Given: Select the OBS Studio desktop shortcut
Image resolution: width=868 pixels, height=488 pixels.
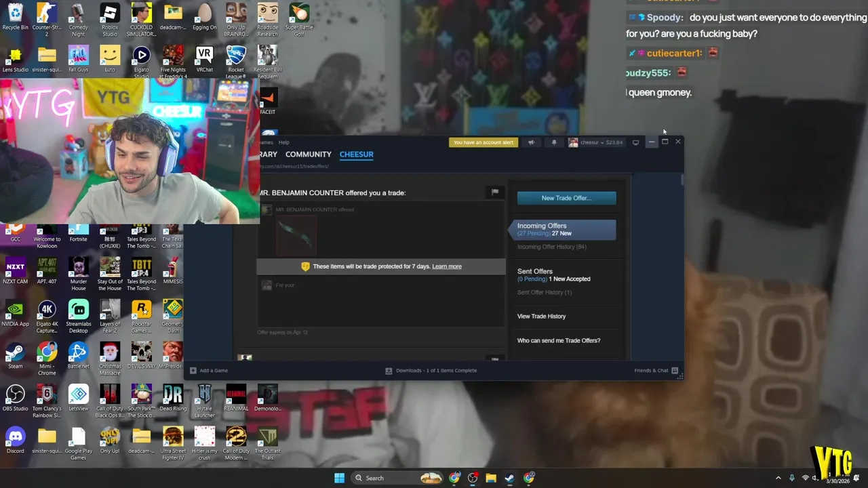Looking at the screenshot, I should click(x=15, y=399).
